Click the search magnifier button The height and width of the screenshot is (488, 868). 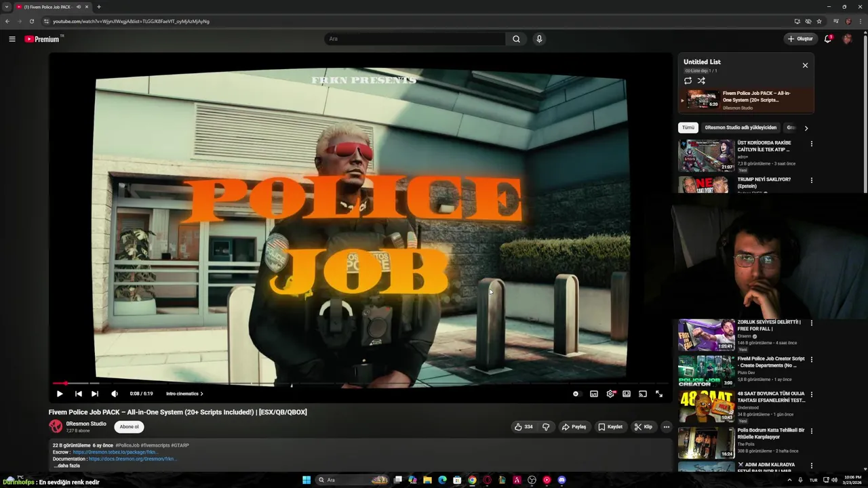coord(516,39)
